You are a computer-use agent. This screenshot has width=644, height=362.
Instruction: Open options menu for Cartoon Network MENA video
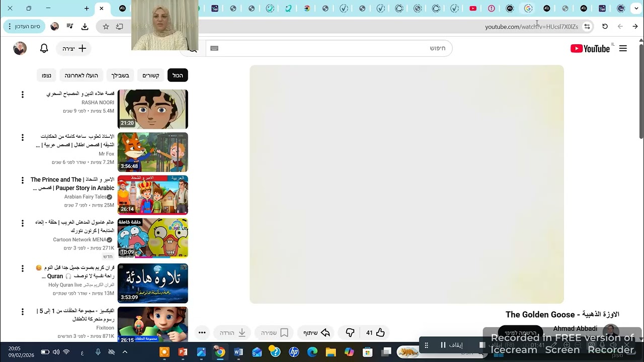click(22, 223)
